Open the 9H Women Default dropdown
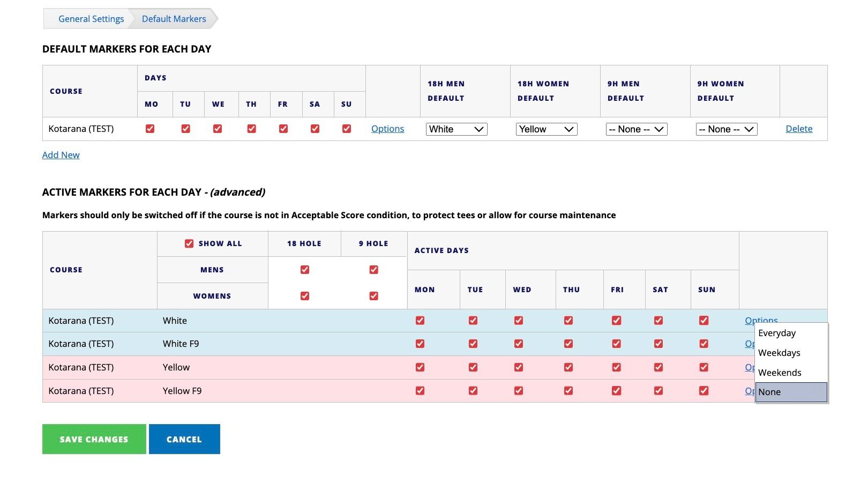 (x=727, y=129)
